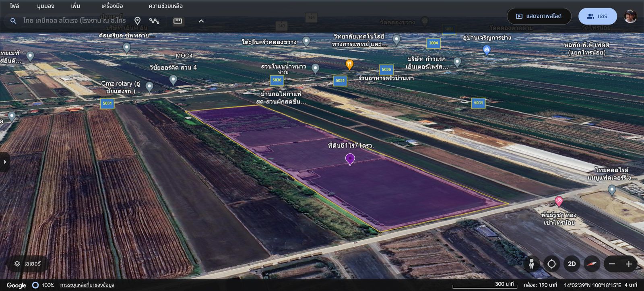Image resolution: width=644 pixels, height=291 pixels.
Task: Click the fly to my location icon
Action: pos(551,264)
